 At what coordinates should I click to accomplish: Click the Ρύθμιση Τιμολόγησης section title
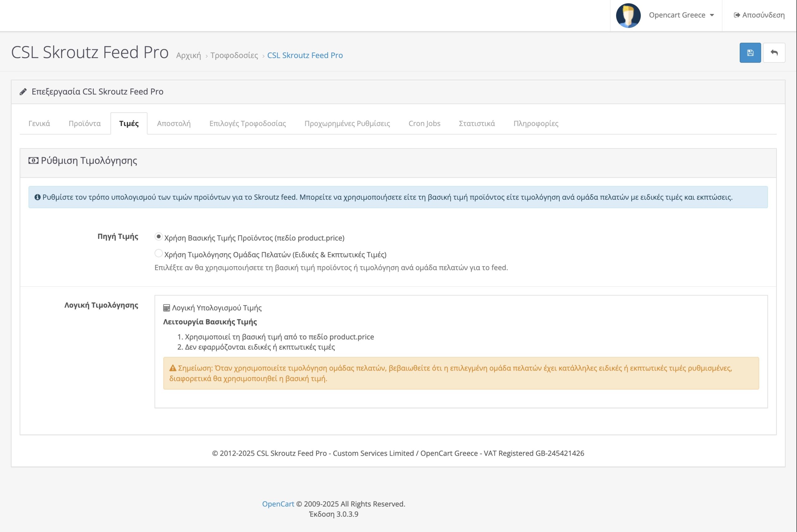(89, 161)
